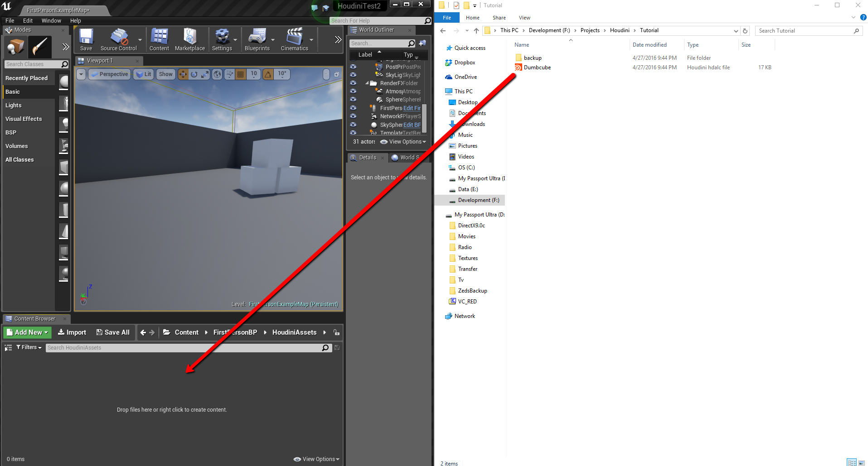Click Edit FirstPerson blueprint link
This screenshot has width=868, height=466.
pos(412,108)
